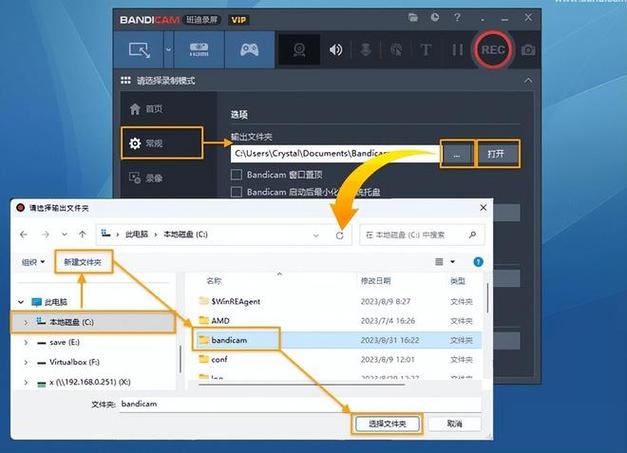Toggle the speaker sound icon

(335, 50)
